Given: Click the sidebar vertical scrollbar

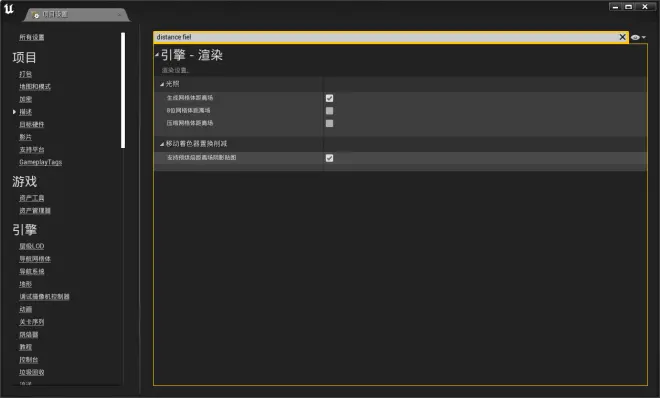Looking at the screenshot, I should [123, 90].
